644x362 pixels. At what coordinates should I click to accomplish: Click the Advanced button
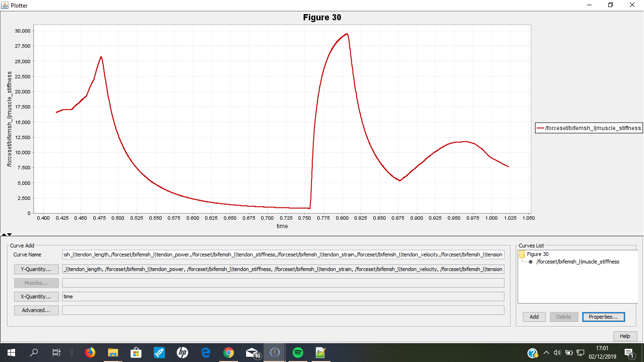click(x=36, y=310)
